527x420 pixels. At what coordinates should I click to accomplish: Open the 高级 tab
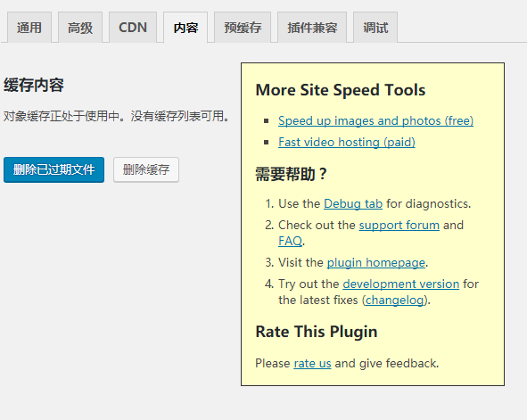coord(80,28)
